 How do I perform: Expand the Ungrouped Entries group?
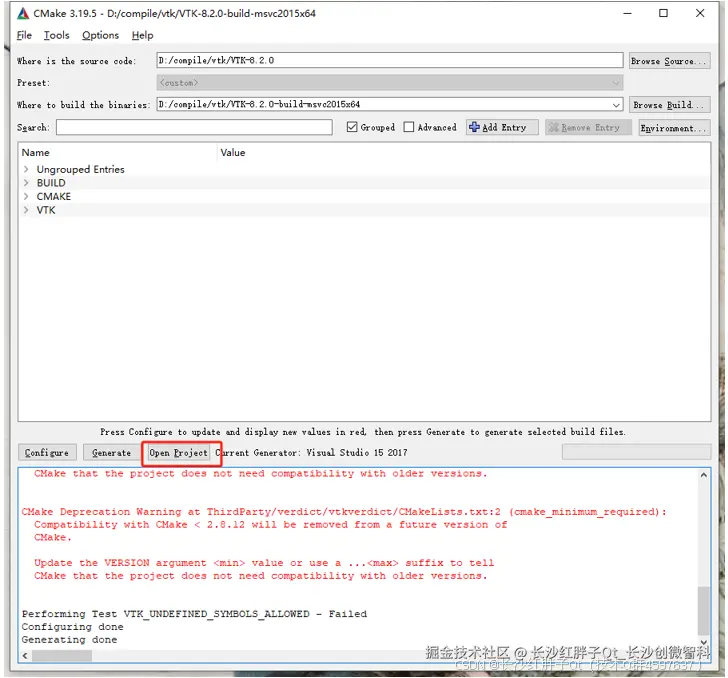(26, 169)
